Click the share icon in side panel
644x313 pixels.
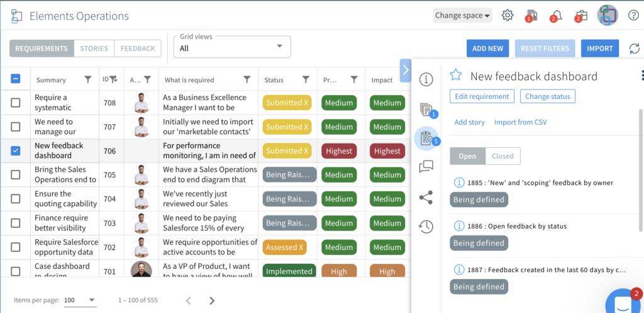[x=426, y=197]
